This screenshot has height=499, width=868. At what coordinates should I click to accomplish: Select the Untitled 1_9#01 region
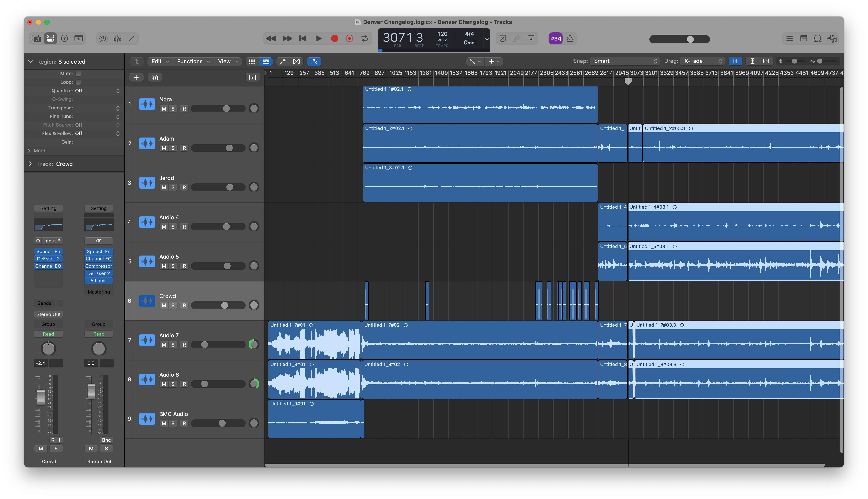pyautogui.click(x=314, y=419)
